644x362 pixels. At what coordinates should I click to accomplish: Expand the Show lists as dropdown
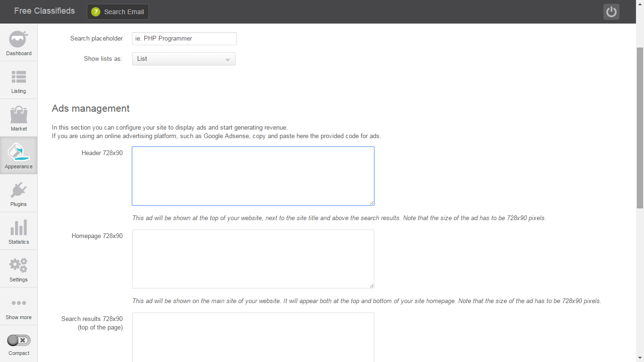[183, 58]
